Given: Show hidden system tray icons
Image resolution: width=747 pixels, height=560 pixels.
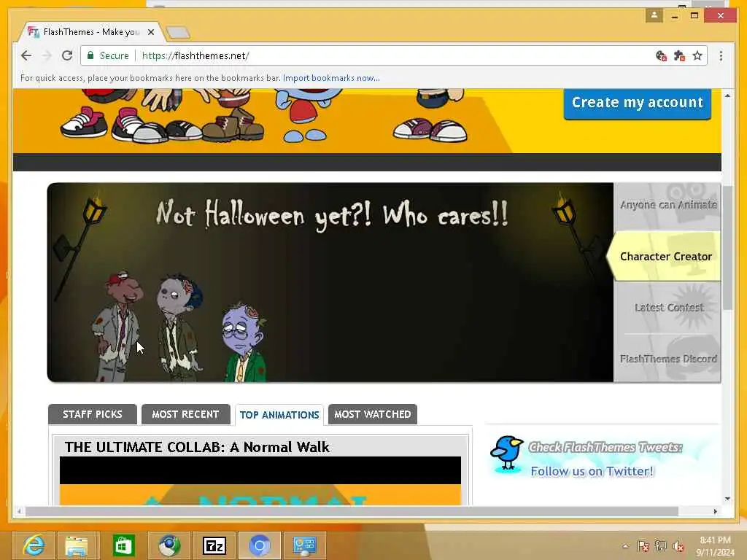Looking at the screenshot, I should [x=625, y=546].
